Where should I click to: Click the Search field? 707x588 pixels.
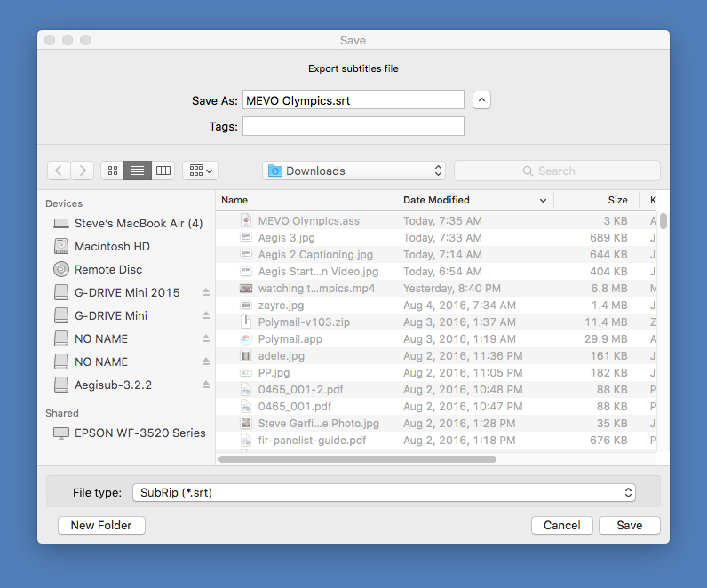[557, 171]
